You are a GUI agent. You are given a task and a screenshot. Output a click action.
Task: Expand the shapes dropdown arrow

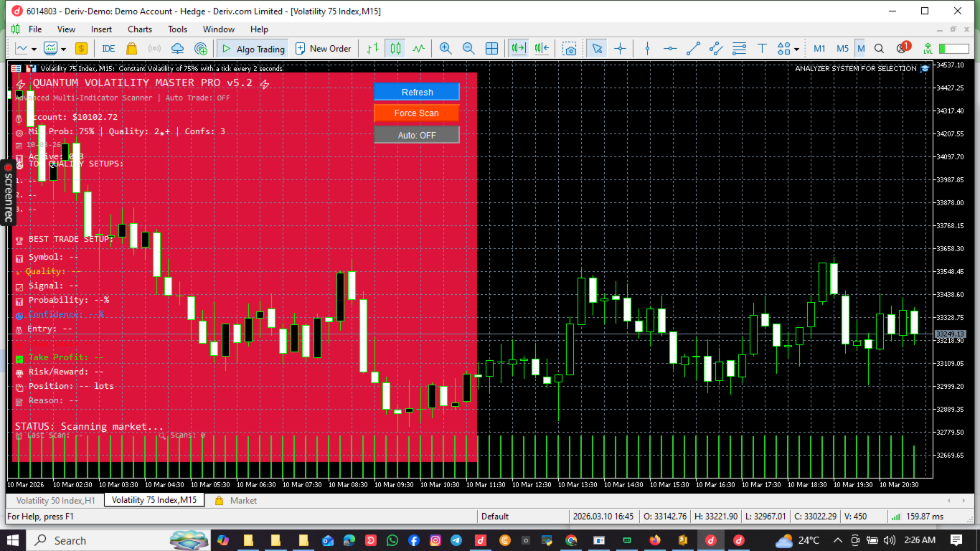click(796, 50)
